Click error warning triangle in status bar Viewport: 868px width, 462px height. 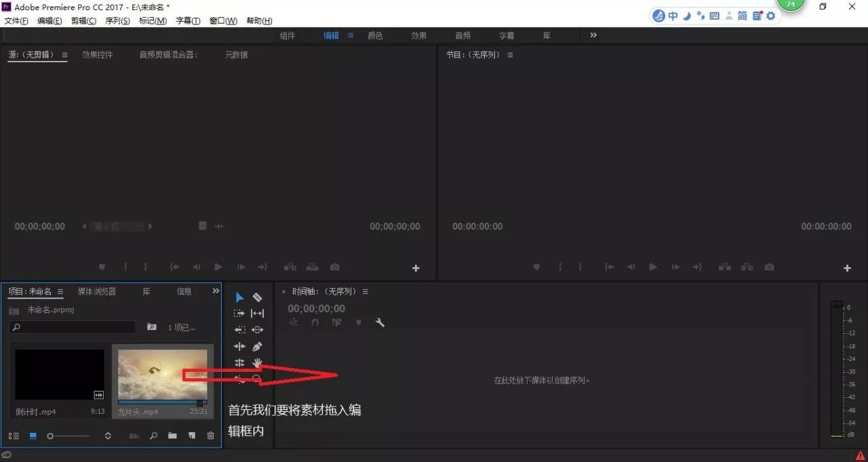coord(860,456)
